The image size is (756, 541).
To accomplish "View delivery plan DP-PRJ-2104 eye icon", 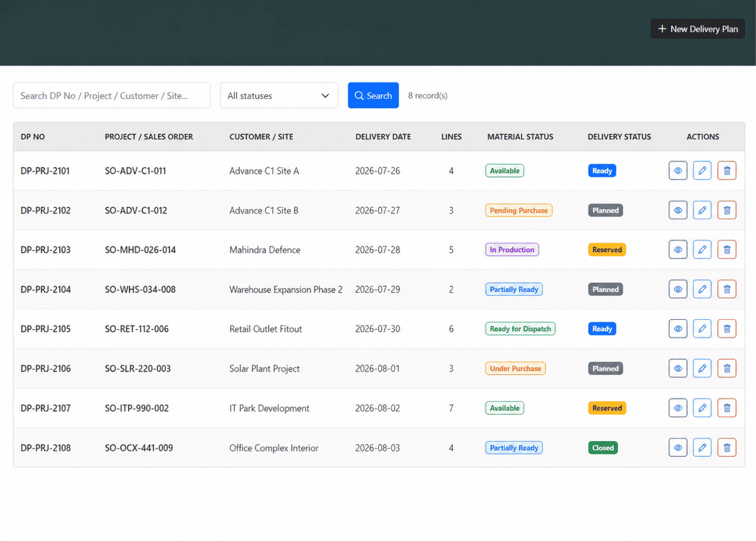I will (678, 289).
